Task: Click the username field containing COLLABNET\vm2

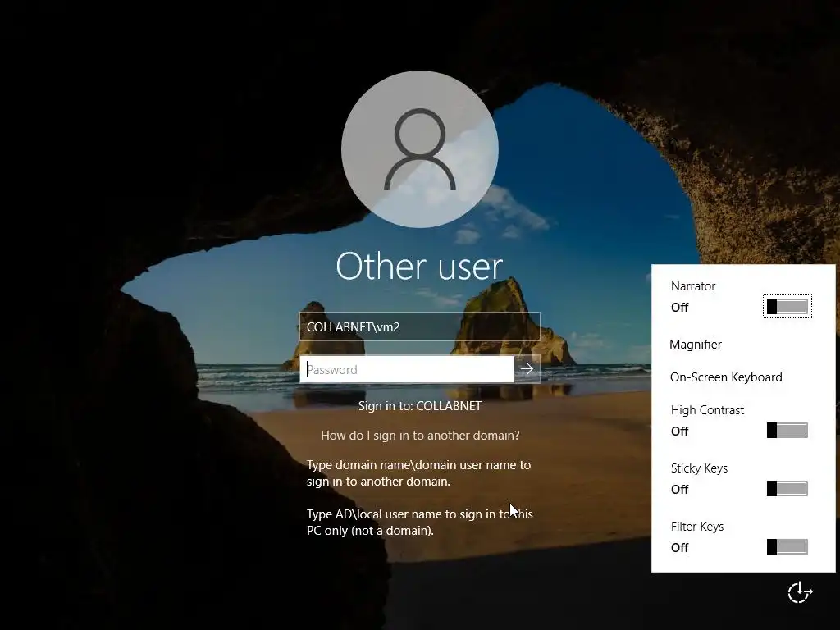Action: 420,326
